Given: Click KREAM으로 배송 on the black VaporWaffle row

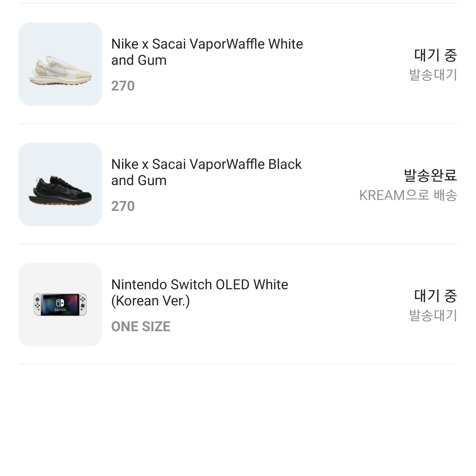Looking at the screenshot, I should [409, 196].
